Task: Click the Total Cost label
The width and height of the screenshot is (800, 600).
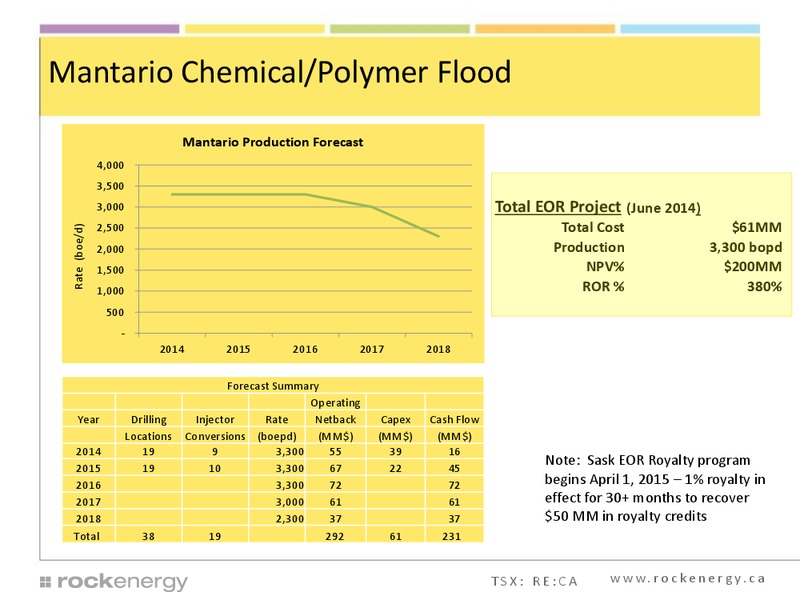Action: tap(593, 228)
